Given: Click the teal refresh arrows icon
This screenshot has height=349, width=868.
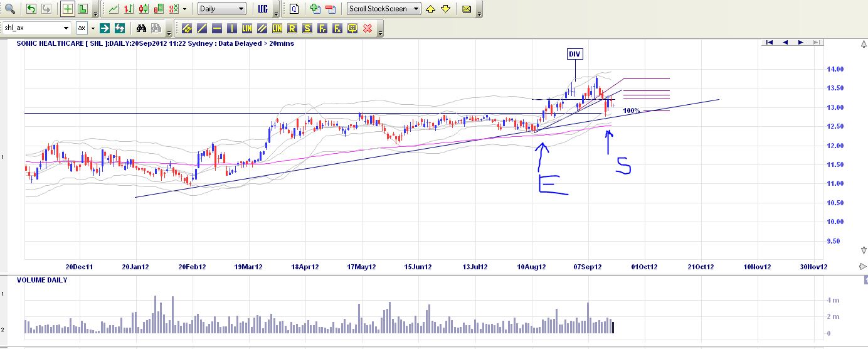Looking at the screenshot, I should click(119, 28).
